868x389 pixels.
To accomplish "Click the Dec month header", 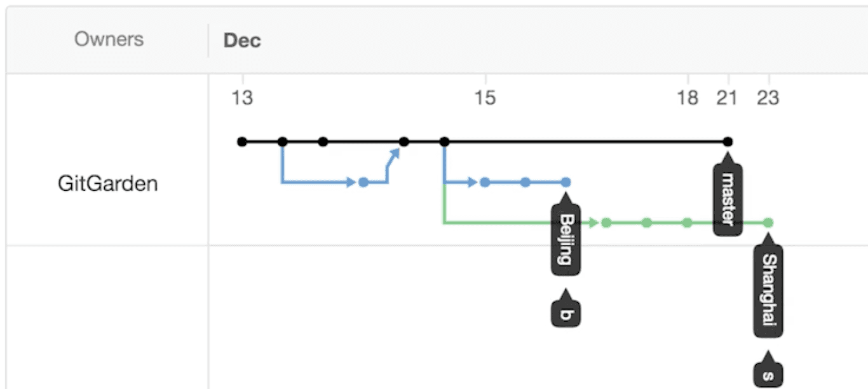I will coord(242,41).
